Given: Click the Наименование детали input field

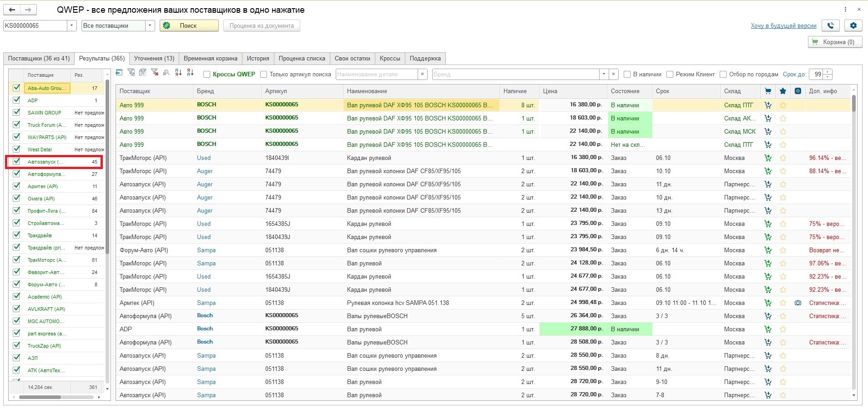Looking at the screenshot, I should point(376,75).
